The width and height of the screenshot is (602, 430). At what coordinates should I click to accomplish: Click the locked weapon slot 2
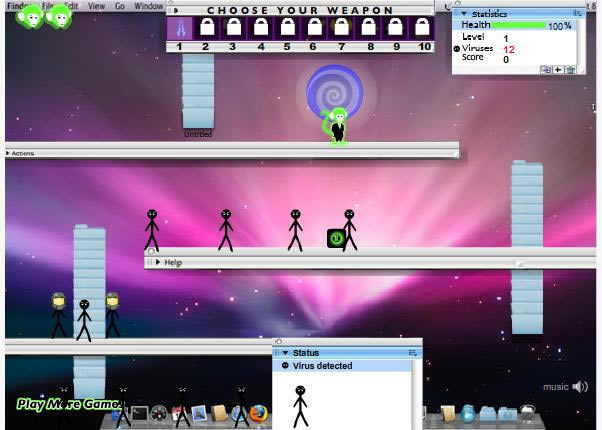click(207, 28)
